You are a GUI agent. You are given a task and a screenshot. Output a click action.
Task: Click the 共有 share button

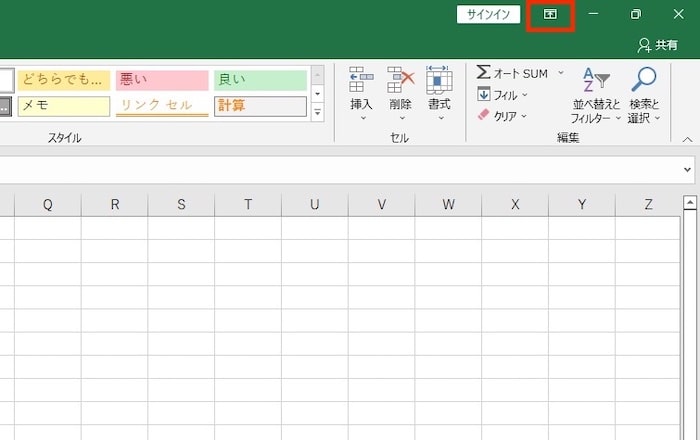tap(658, 45)
